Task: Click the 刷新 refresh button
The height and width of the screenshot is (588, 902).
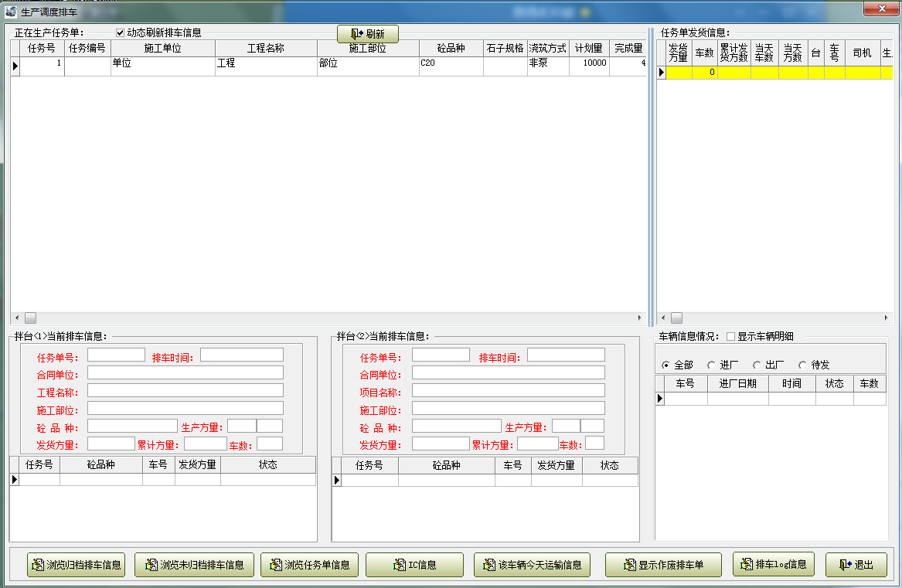Action: [368, 34]
